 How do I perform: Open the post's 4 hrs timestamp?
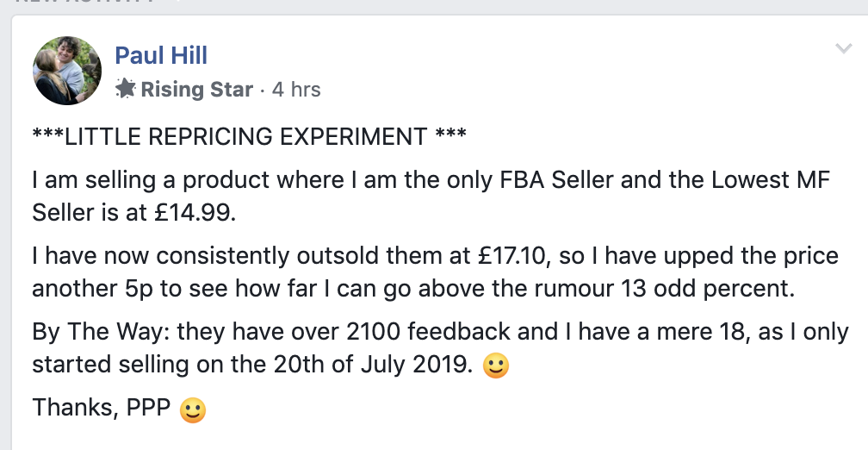pyautogui.click(x=296, y=90)
